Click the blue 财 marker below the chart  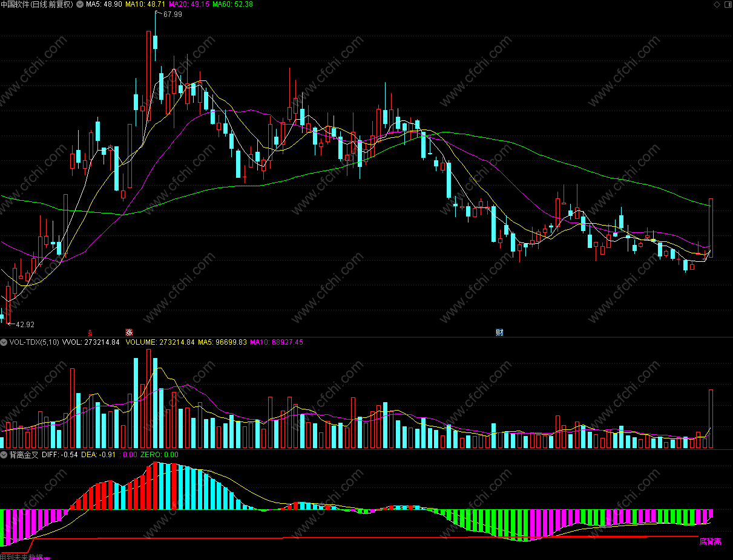coord(499,332)
